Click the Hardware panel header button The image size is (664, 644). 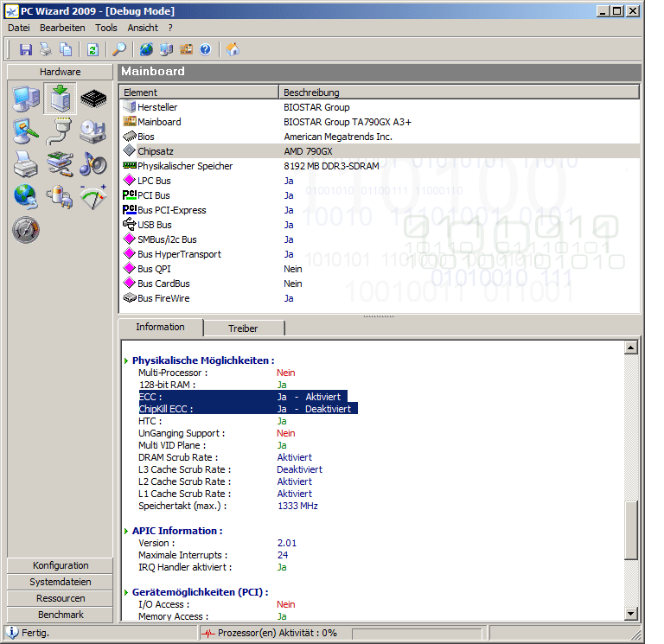point(61,72)
